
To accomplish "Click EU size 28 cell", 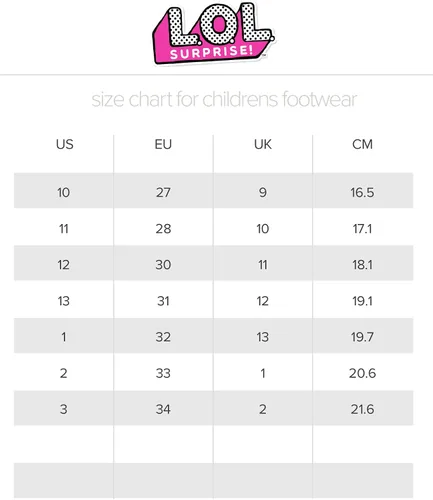I will 163,229.
